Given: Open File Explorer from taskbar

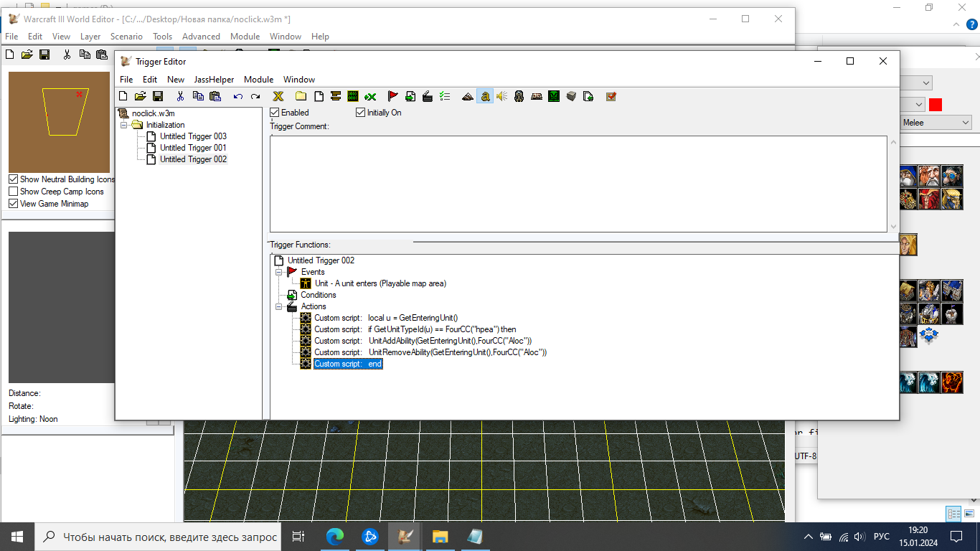Looking at the screenshot, I should (440, 536).
